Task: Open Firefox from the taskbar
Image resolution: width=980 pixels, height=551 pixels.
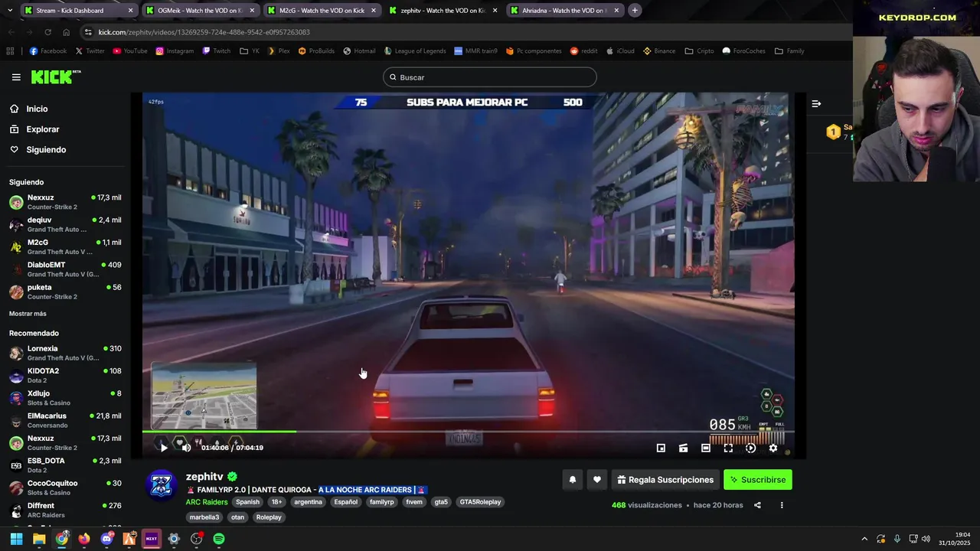Action: pos(84,539)
